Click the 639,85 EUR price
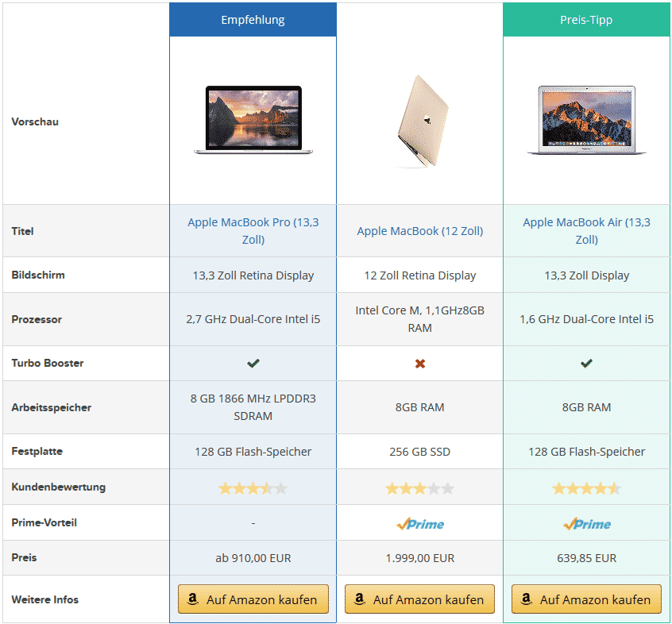This screenshot has height=624, width=672. click(x=587, y=558)
